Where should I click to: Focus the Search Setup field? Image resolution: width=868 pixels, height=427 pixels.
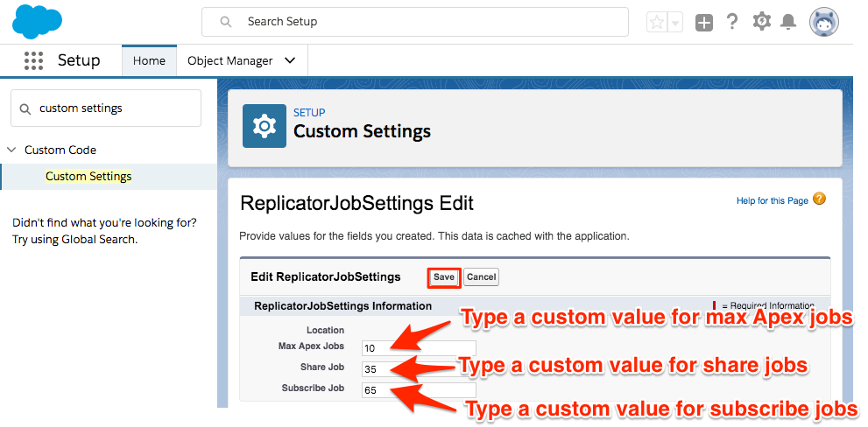(414, 22)
